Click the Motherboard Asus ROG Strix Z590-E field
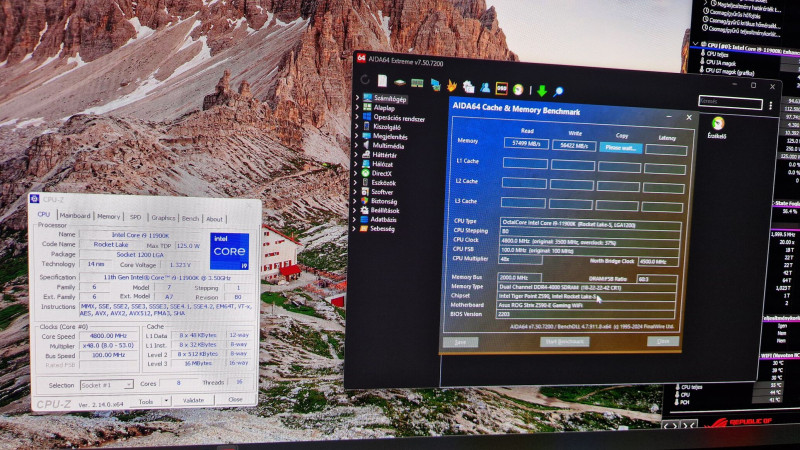The height and width of the screenshot is (450, 800). coord(586,305)
